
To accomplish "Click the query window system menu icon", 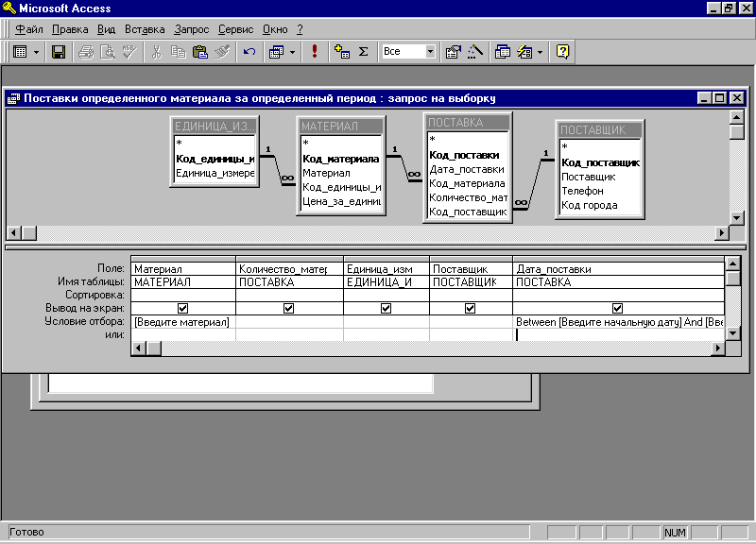I will [x=13, y=99].
